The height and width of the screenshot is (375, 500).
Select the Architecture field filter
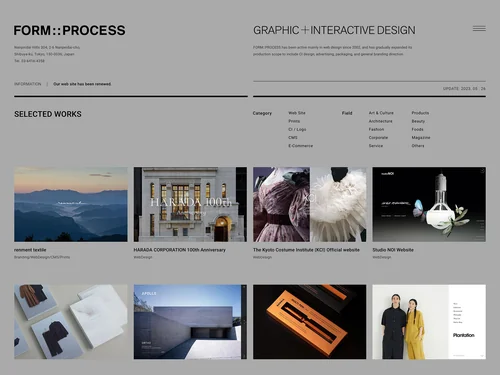pos(380,121)
